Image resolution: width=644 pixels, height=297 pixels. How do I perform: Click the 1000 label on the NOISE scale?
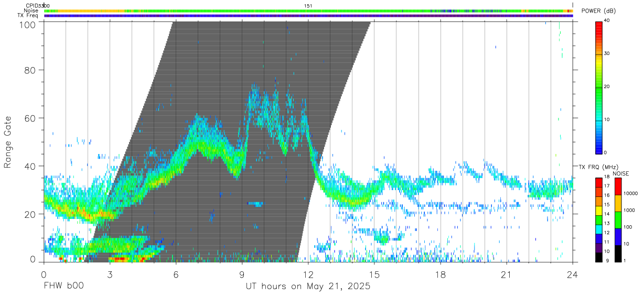click(629, 211)
